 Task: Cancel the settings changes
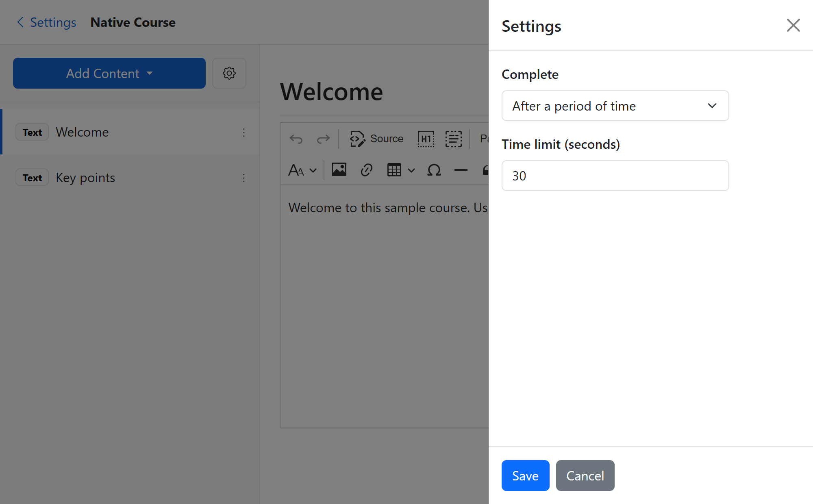click(585, 476)
